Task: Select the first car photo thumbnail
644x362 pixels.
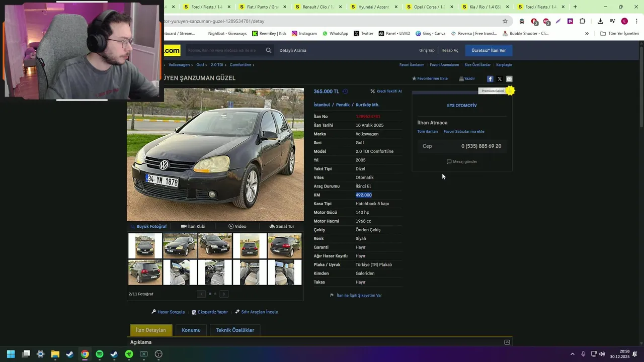Action: 145,246
